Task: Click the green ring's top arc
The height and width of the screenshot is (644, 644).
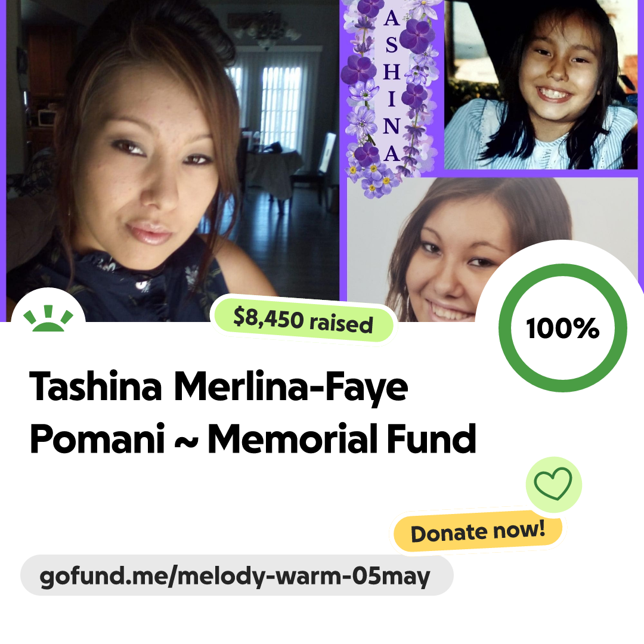Action: 563,269
